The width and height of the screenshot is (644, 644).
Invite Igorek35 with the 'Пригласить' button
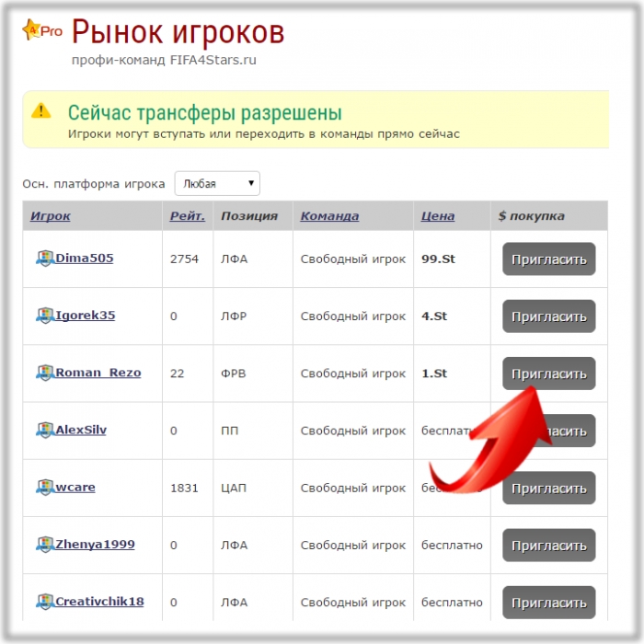[x=548, y=316]
